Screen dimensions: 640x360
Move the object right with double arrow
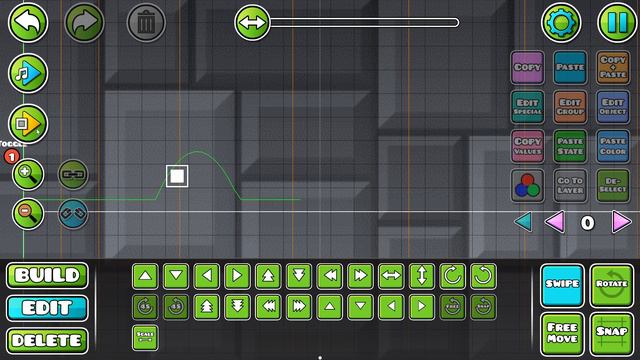click(360, 276)
